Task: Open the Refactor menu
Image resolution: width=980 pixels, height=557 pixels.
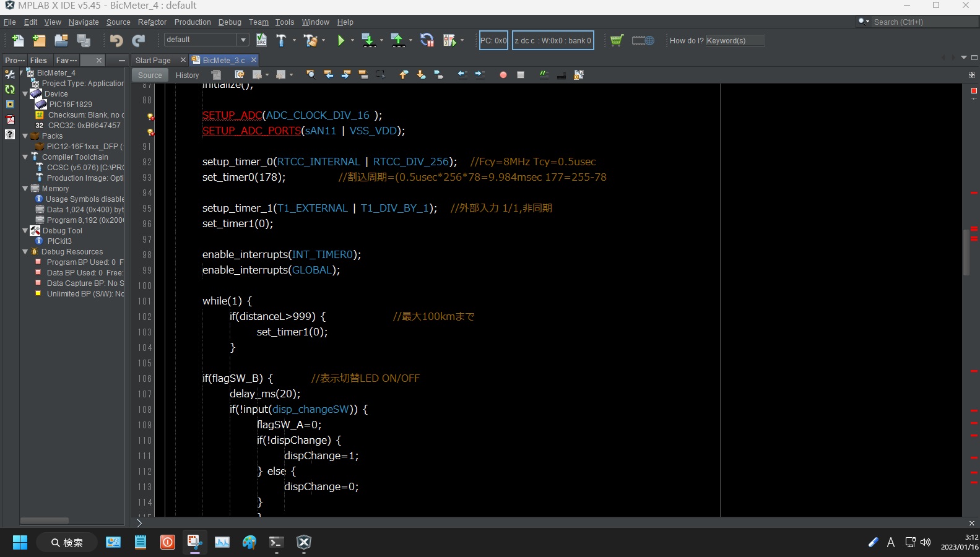Action: click(x=152, y=22)
